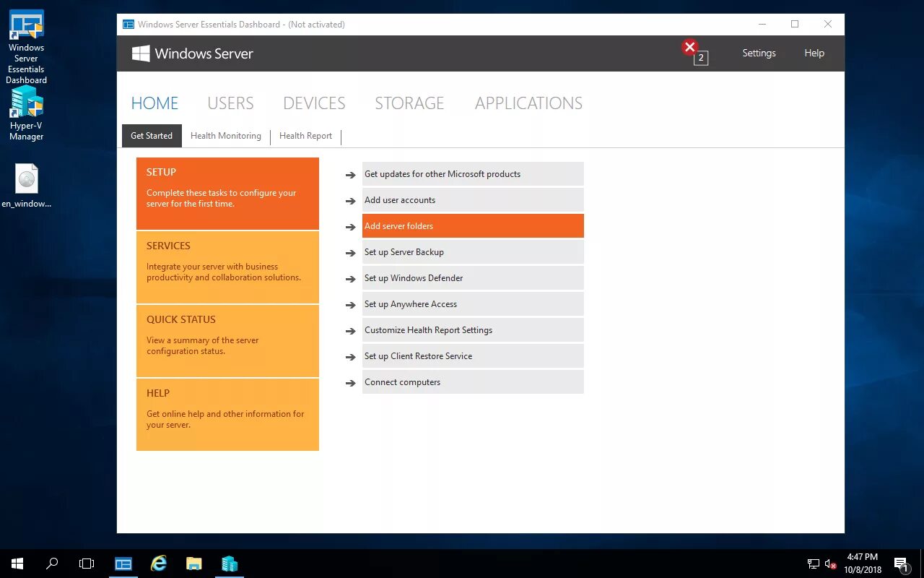Choose Get updates for other Microsoft products
The image size is (924, 578).
(473, 174)
